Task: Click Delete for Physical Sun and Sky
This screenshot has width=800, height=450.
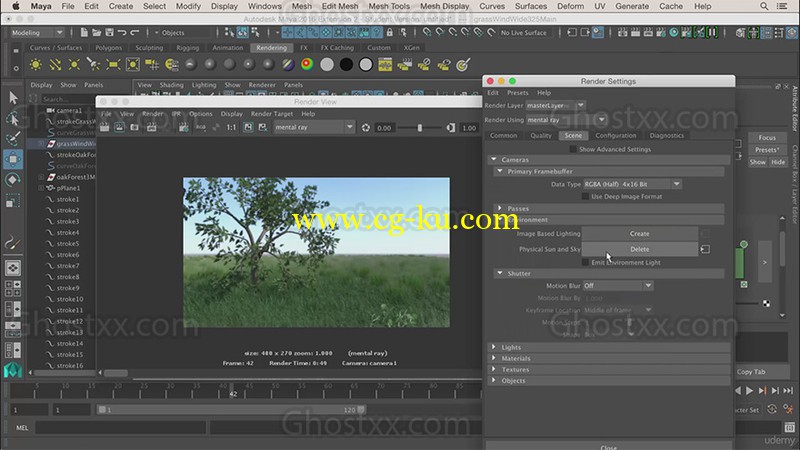Action: pos(640,249)
